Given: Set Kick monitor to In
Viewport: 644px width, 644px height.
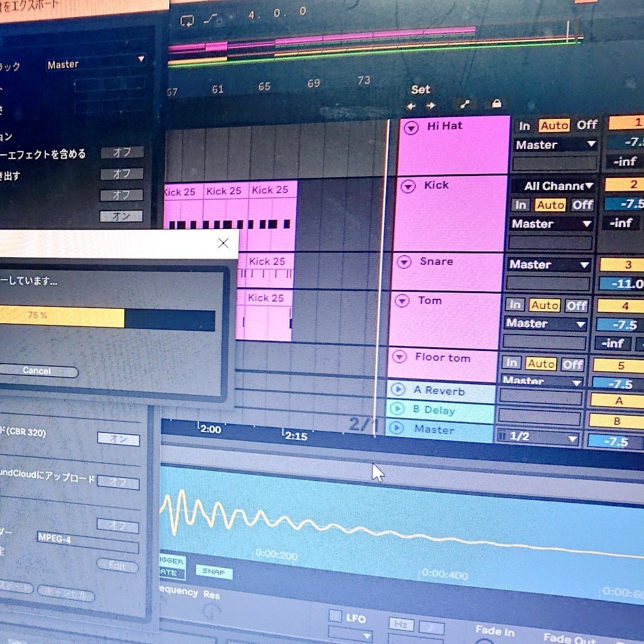Looking at the screenshot, I should coord(520,205).
